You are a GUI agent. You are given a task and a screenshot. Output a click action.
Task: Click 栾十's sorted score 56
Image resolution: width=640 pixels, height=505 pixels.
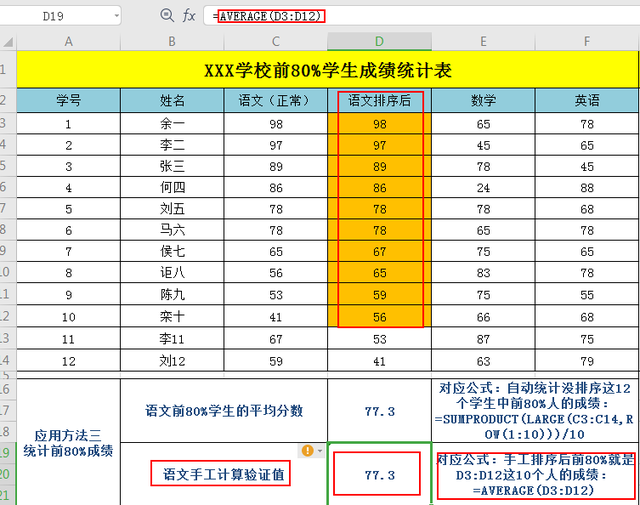coord(379,316)
